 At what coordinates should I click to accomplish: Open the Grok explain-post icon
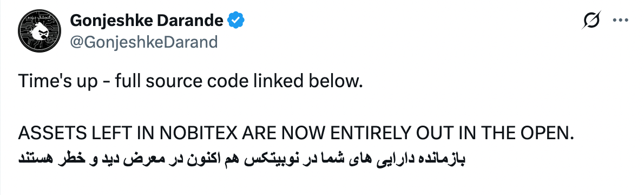[592, 21]
